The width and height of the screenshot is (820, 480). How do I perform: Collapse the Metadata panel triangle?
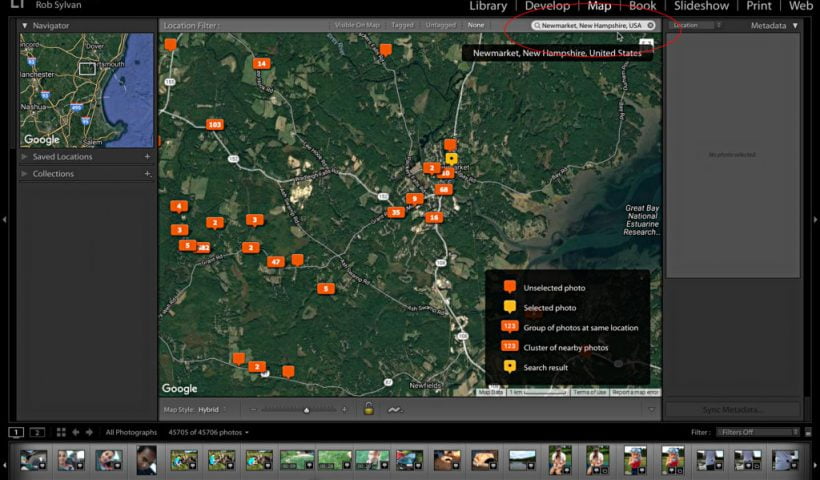pos(795,26)
